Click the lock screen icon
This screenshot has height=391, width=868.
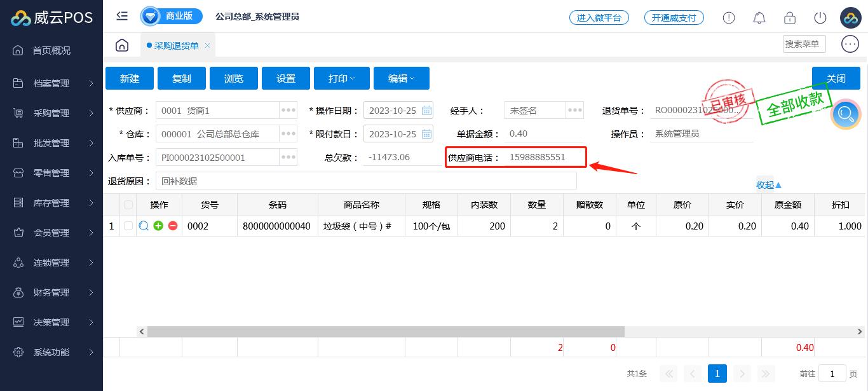790,18
